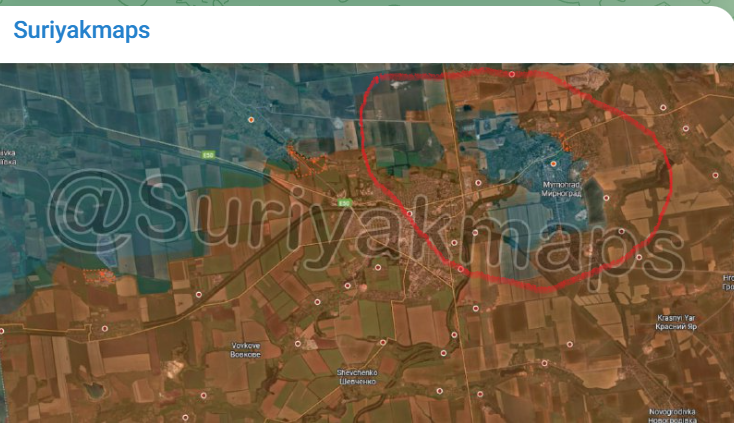Click the Vovkove village label
Viewport: 734px width, 425px height.
[245, 350]
